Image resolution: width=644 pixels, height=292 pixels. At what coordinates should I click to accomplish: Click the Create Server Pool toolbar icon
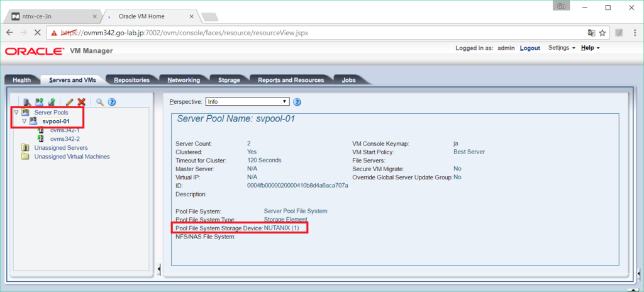tap(40, 101)
